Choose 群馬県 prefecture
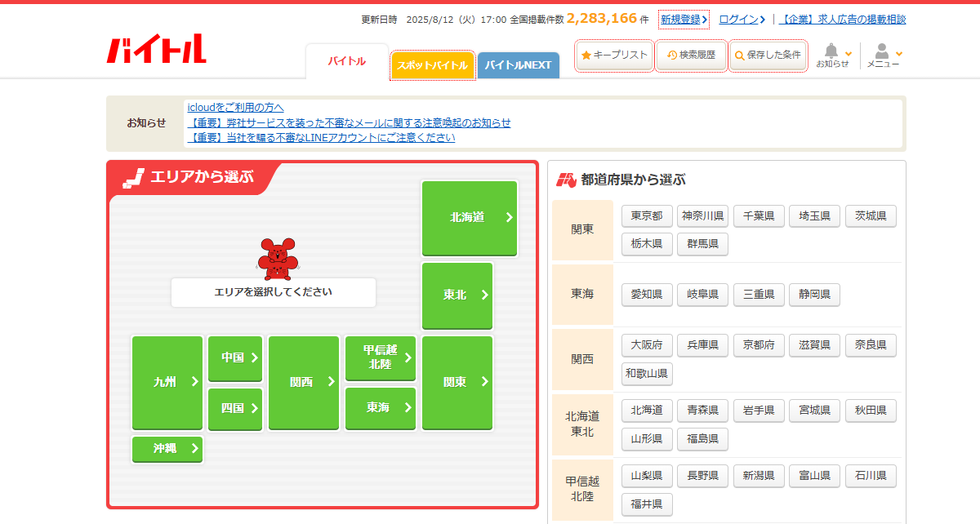Screen dimensions: 980x524 [702, 244]
